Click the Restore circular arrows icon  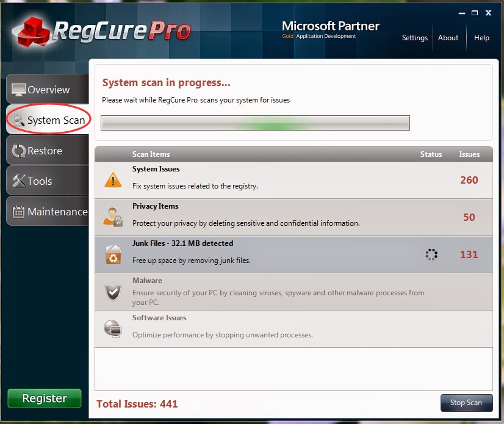(19, 151)
